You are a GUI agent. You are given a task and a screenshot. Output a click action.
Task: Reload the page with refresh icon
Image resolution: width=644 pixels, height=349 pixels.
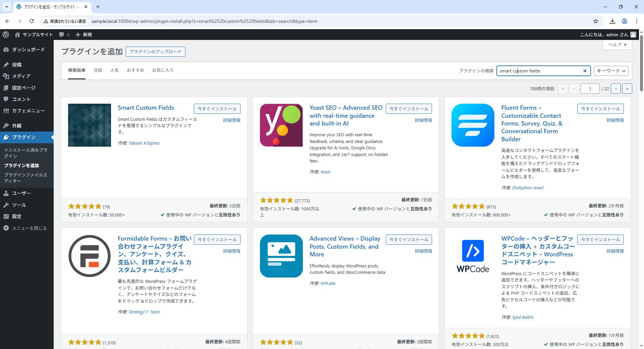pyautogui.click(x=32, y=21)
